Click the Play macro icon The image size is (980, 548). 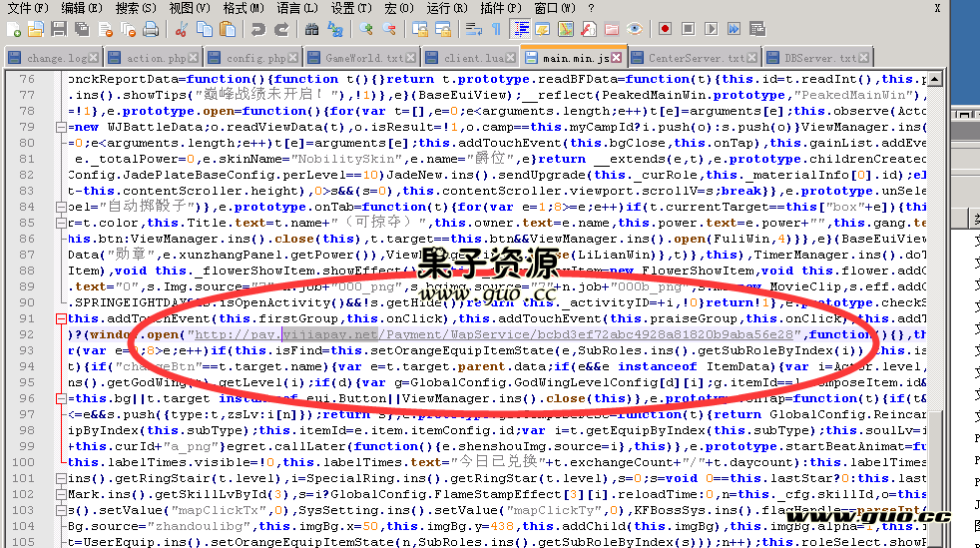point(711,29)
